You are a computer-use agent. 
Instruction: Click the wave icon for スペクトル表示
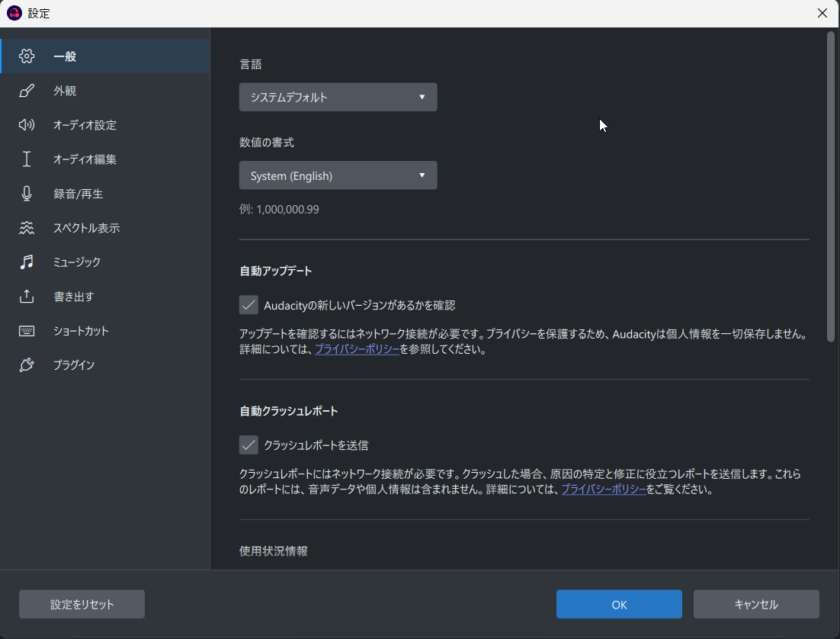tap(26, 228)
